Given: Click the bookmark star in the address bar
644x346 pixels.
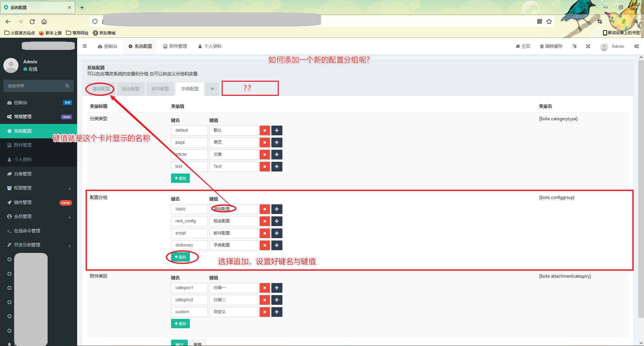Looking at the screenshot, I should point(549,21).
